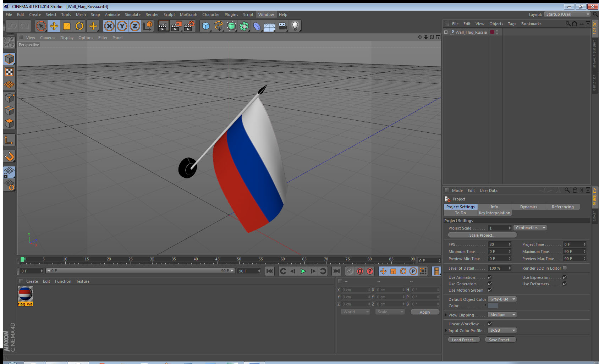Enable Render LOD in Editor
599x364 pixels.
pyautogui.click(x=565, y=268)
